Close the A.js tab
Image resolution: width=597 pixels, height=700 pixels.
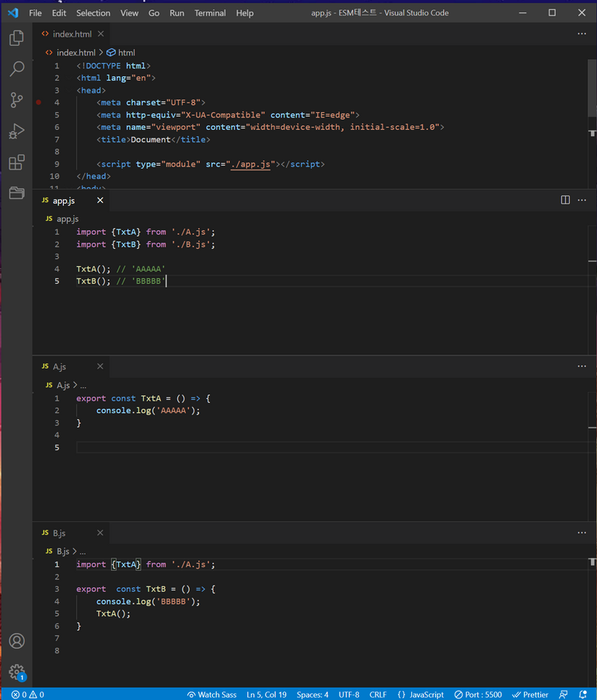tap(100, 366)
